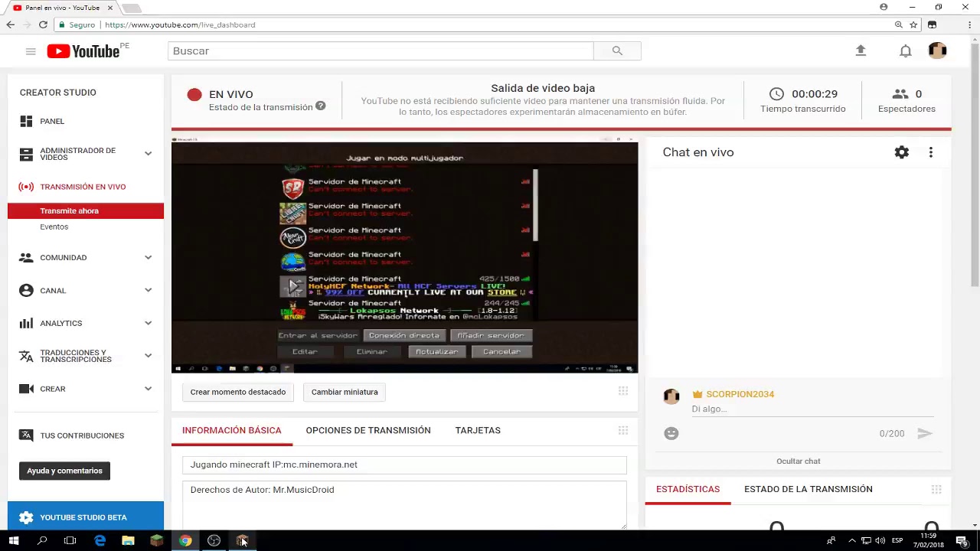Select the Estadísticas tab
The width and height of the screenshot is (980, 551).
pos(688,489)
